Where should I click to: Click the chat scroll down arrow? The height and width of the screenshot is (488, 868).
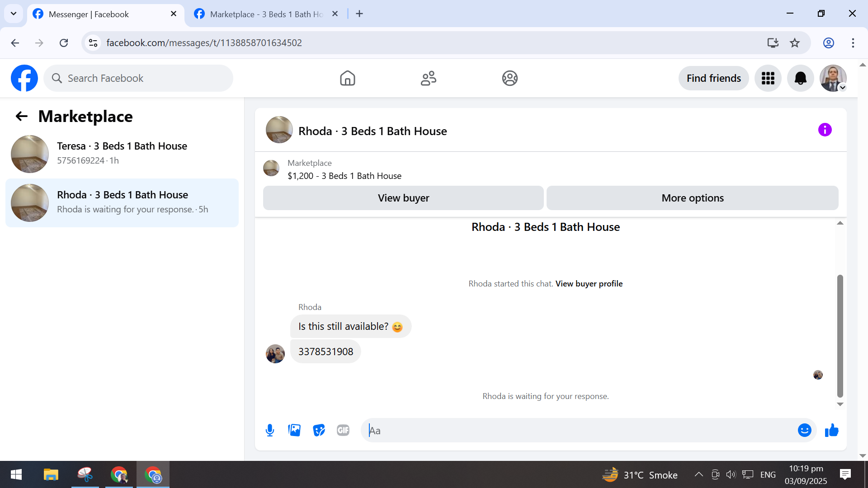click(840, 404)
